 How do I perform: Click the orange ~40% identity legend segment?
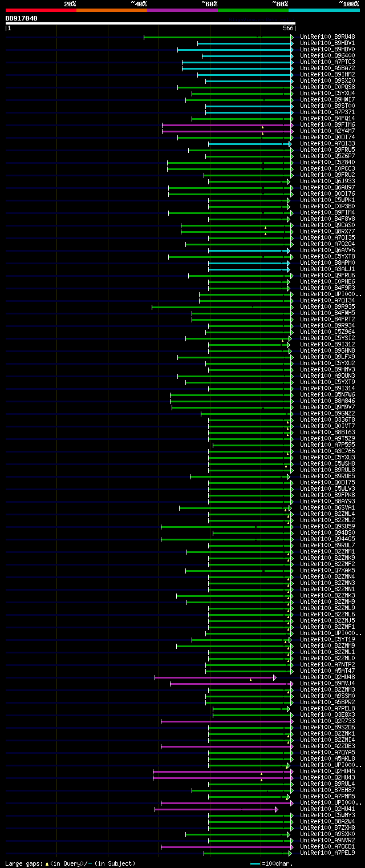point(111,10)
